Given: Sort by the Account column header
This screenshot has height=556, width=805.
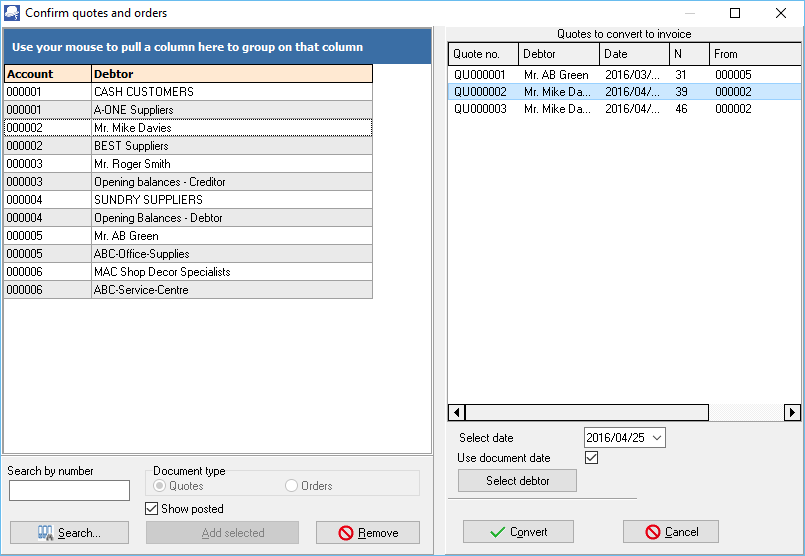Looking at the screenshot, I should (x=47, y=74).
